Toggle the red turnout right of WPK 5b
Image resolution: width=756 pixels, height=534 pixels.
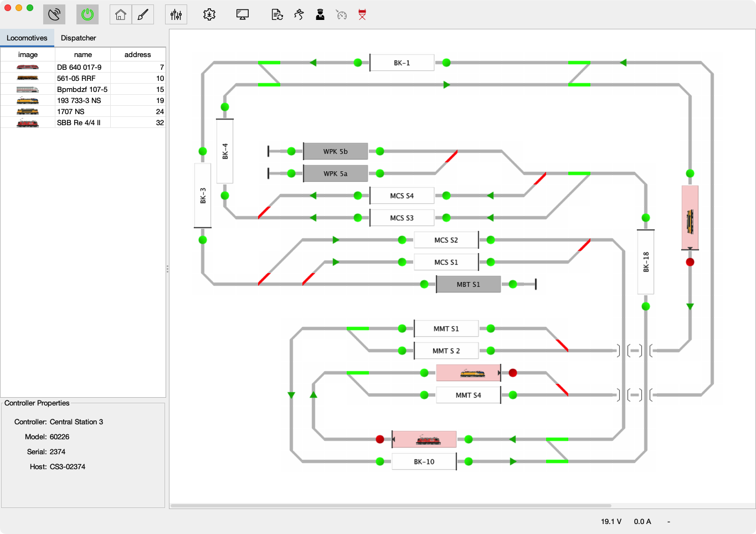(x=451, y=157)
